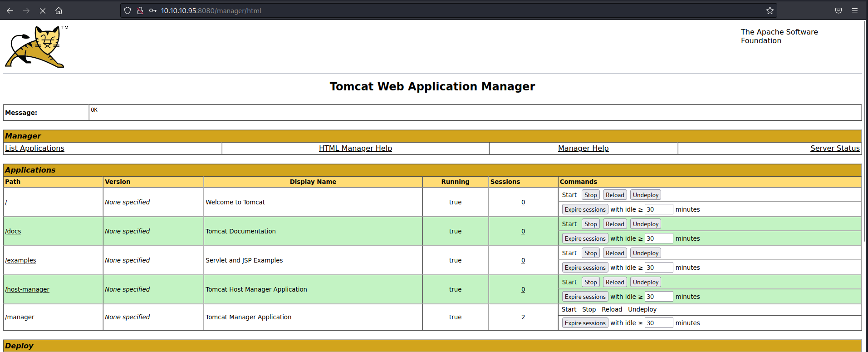Click the idle minutes field for root app
868x352 pixels.
659,209
